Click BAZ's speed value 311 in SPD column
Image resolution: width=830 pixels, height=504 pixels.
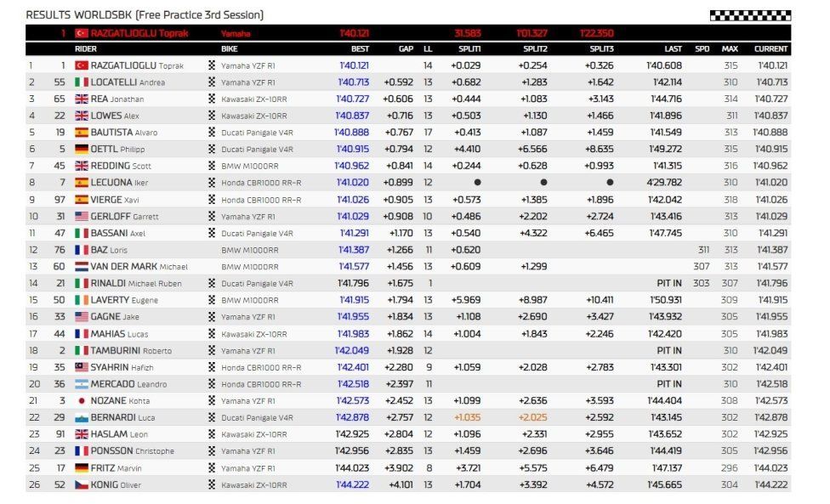click(x=703, y=250)
